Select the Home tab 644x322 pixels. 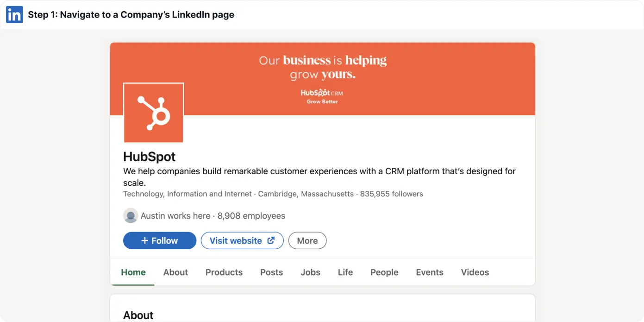tap(133, 272)
